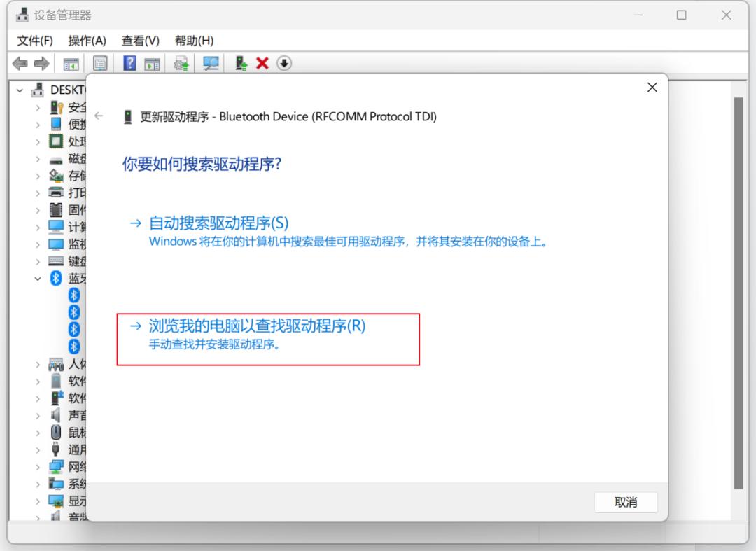
Task: Open the 帮助(H) menu
Action: tap(194, 41)
